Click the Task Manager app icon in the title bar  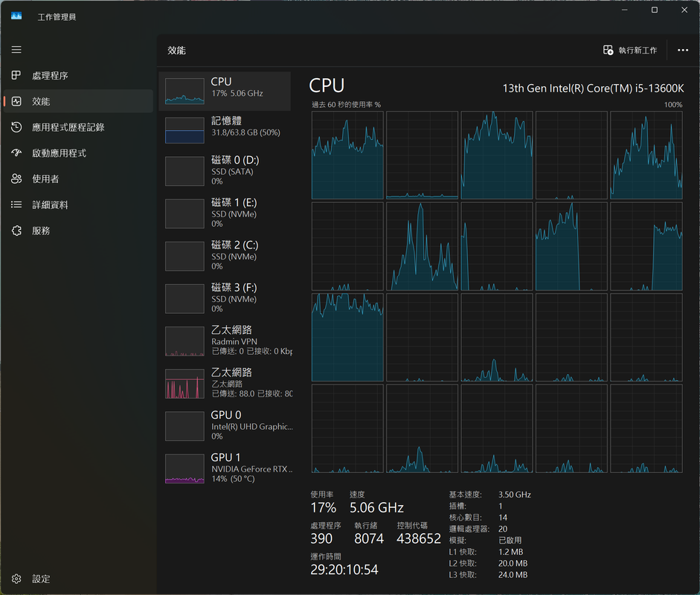tap(16, 16)
